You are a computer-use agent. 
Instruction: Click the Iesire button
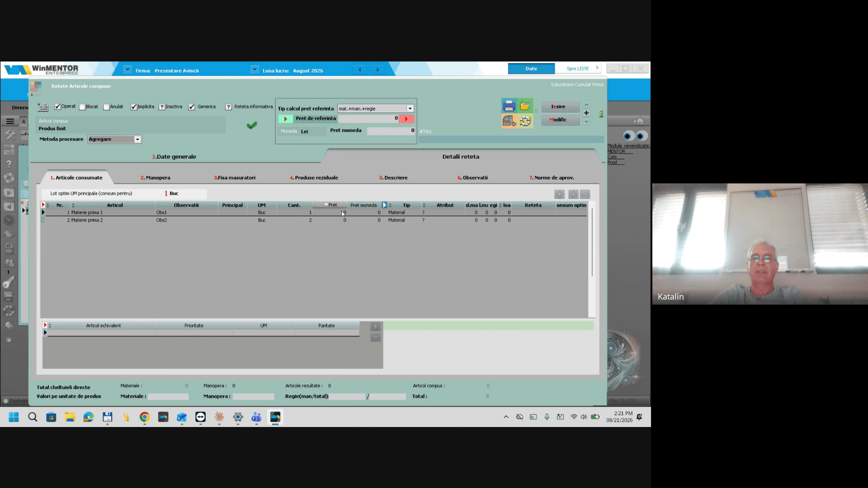click(561, 107)
